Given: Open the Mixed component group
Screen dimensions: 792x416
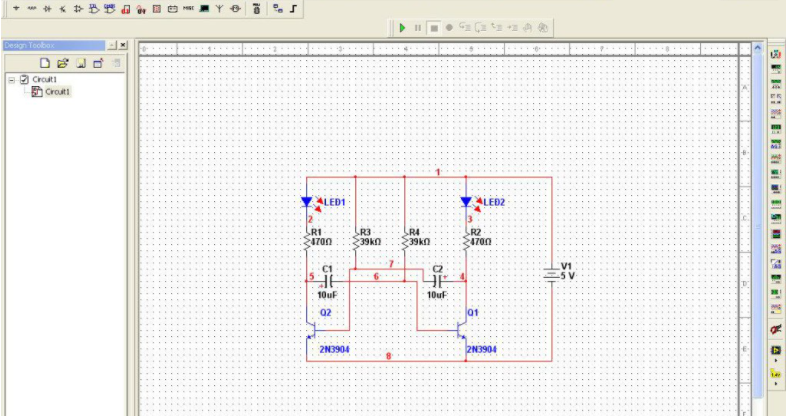Looking at the screenshot, I should [x=141, y=9].
